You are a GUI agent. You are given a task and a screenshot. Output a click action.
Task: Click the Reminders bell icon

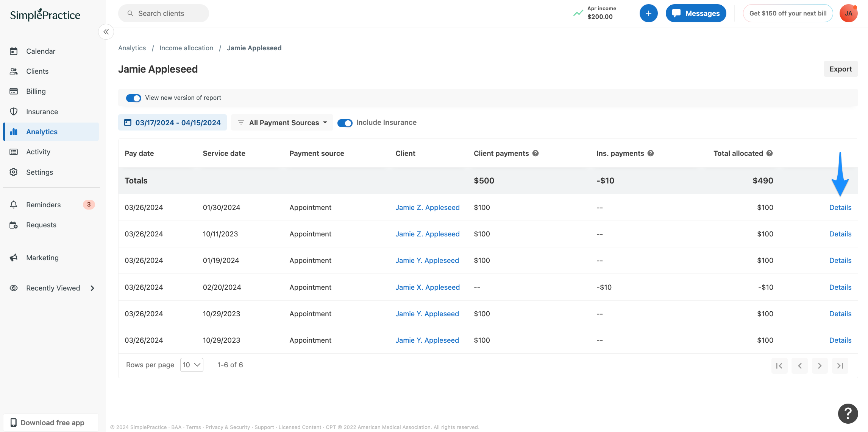(x=14, y=204)
